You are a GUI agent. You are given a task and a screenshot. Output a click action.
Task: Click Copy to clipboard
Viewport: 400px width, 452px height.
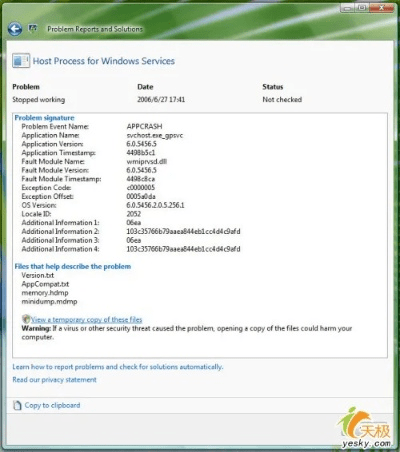52,405
